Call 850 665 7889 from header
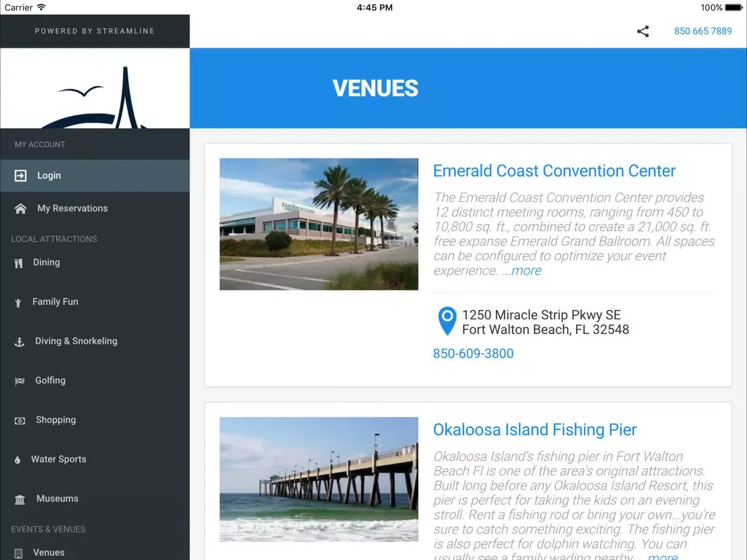The image size is (747, 560). click(x=703, y=31)
